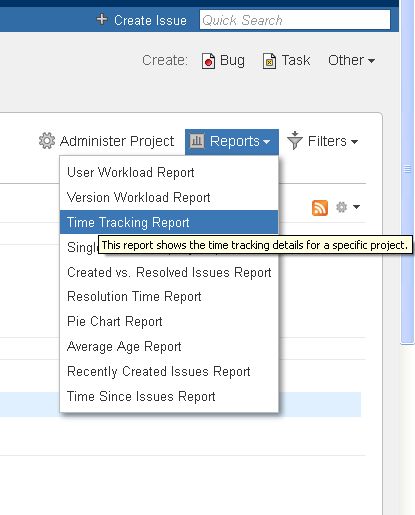Open Average Age Report
The width and height of the screenshot is (415, 515).
pos(169,347)
